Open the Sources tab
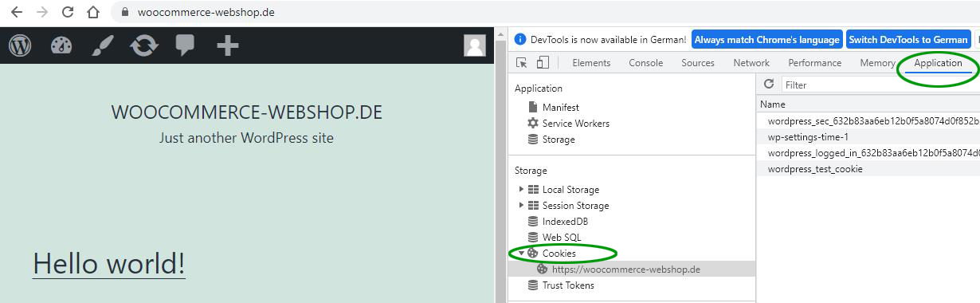 [x=698, y=63]
